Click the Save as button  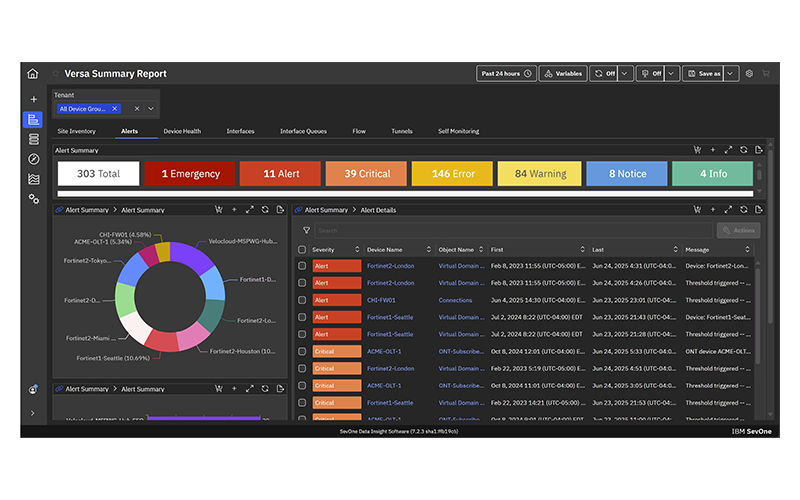(x=704, y=73)
